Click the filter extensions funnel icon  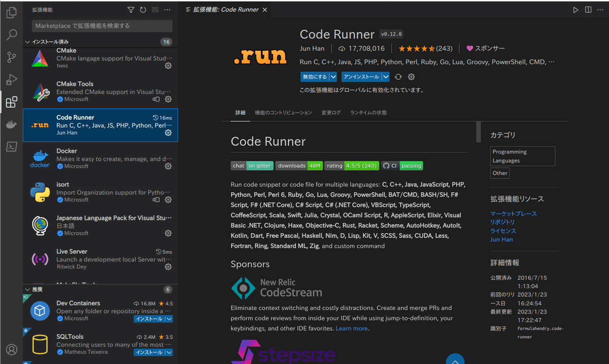coord(131,10)
